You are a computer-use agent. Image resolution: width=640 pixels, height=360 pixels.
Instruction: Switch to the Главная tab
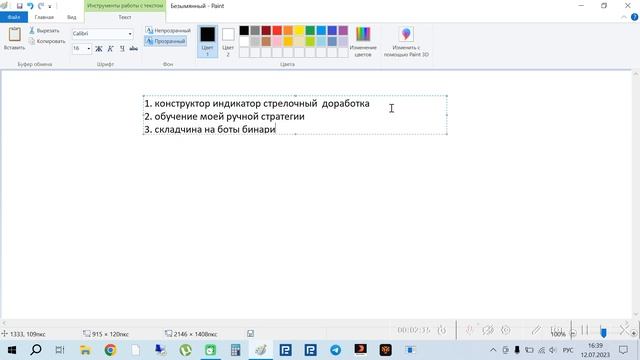(x=44, y=17)
